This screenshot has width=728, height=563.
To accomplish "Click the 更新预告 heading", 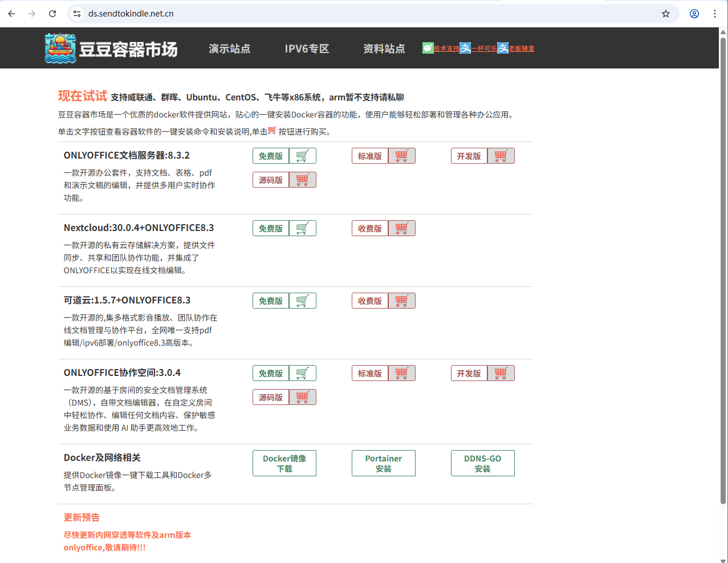I will (82, 517).
